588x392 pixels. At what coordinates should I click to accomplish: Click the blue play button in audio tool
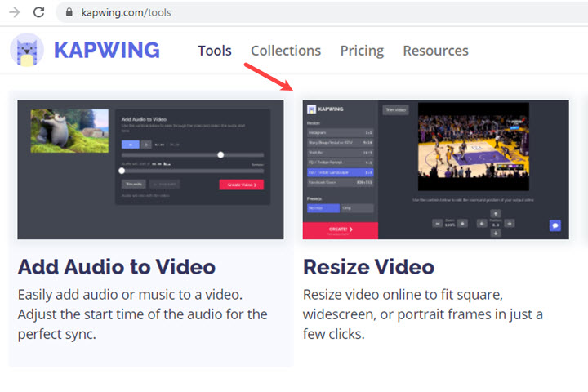pyautogui.click(x=131, y=145)
